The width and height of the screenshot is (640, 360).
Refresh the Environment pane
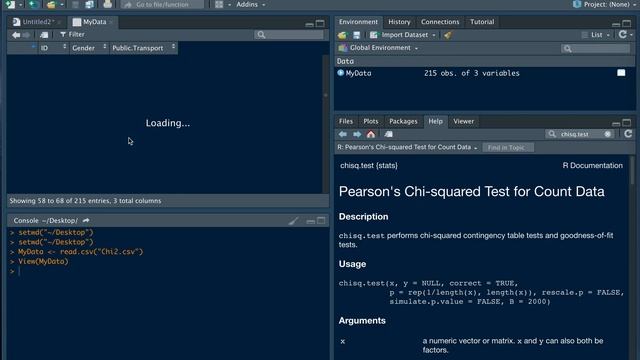[622, 35]
